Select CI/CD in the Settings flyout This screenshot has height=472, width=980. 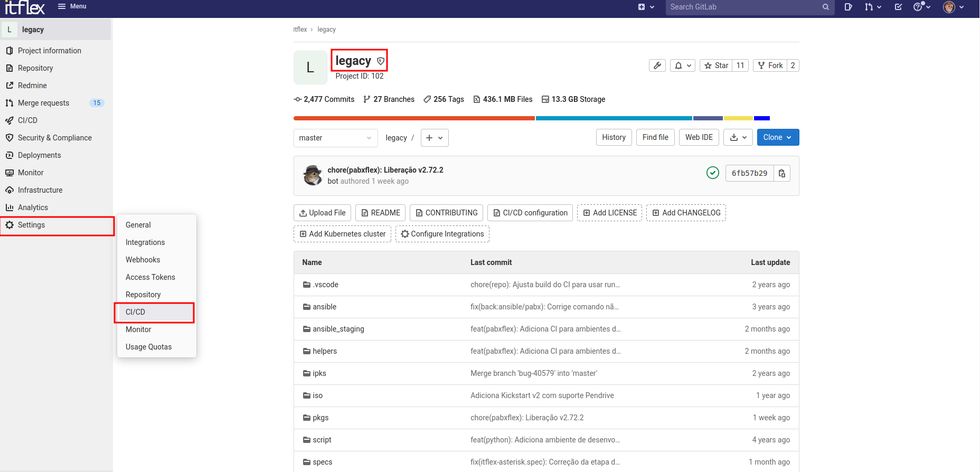point(157,312)
